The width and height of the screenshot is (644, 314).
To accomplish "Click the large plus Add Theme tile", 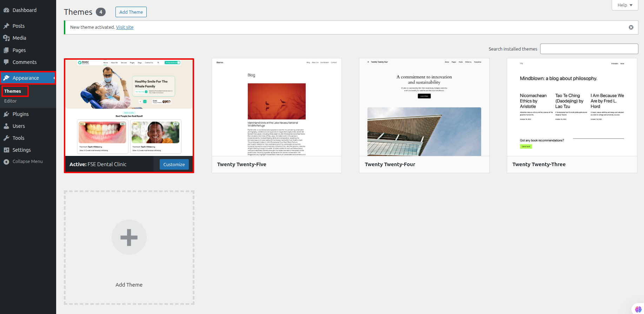I will (129, 237).
